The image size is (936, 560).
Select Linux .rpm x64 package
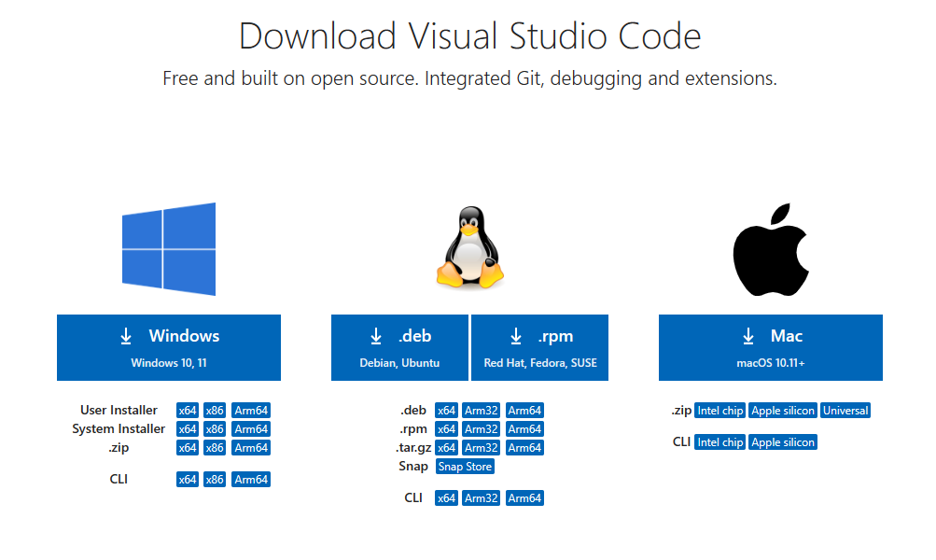446,428
